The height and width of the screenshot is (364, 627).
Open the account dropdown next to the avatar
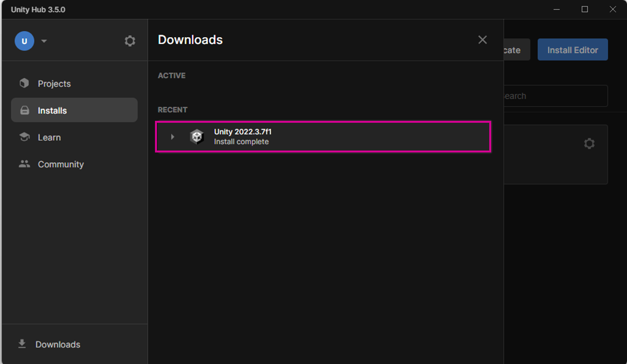(43, 41)
